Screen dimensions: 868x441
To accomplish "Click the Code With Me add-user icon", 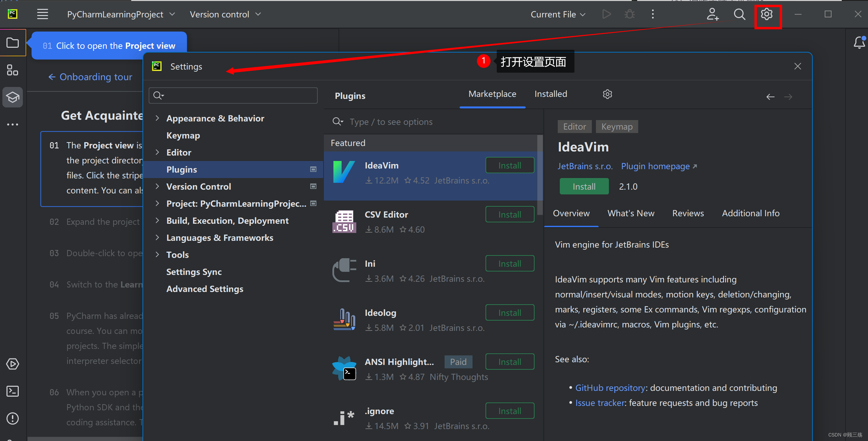I will (x=712, y=14).
